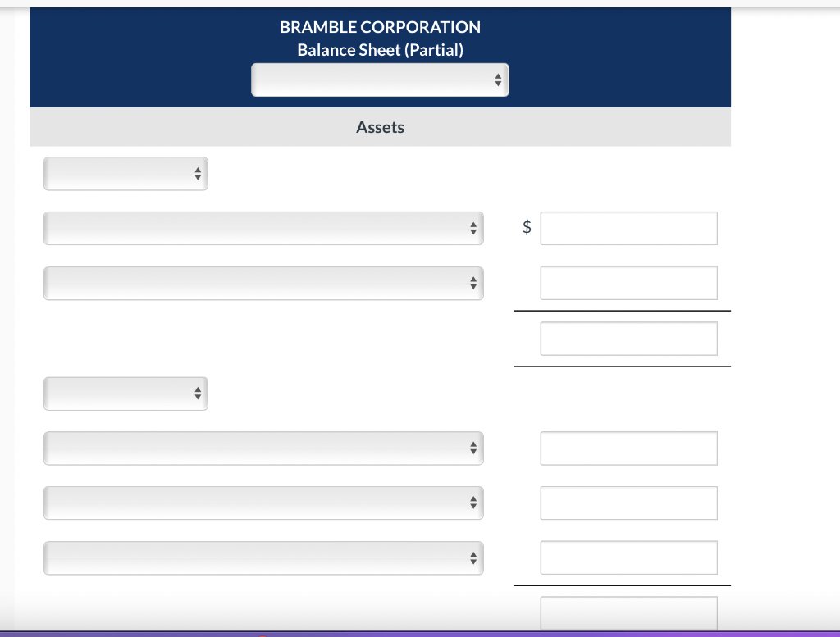Screen dimensions: 840x637
Task: Click the arrow icon on the first section dropdown
Action: click(197, 173)
